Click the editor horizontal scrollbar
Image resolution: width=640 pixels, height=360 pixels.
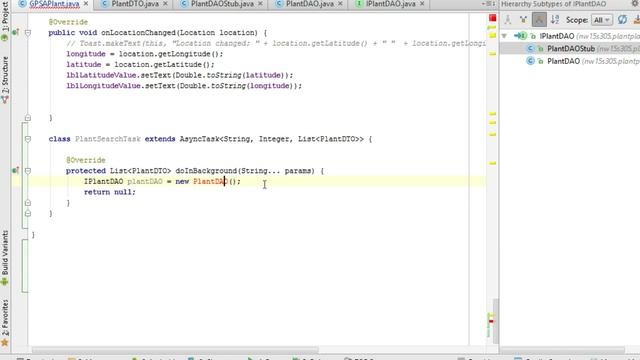176,350
